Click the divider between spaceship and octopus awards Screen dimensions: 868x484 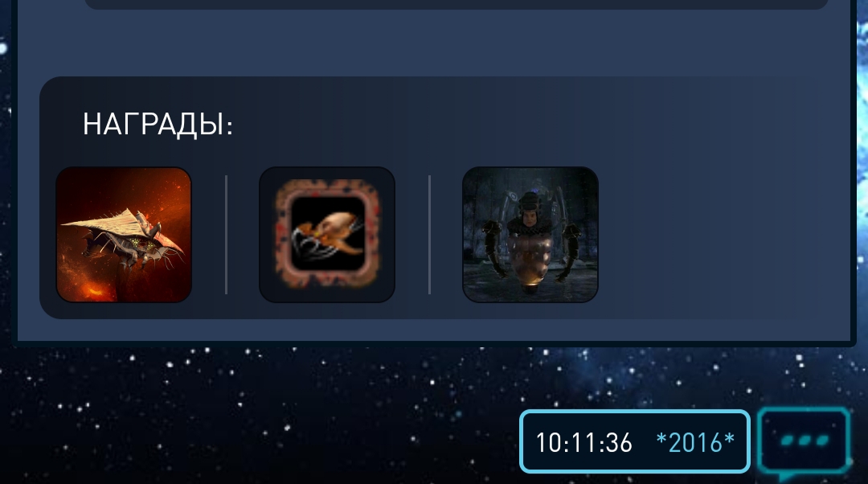pos(227,235)
